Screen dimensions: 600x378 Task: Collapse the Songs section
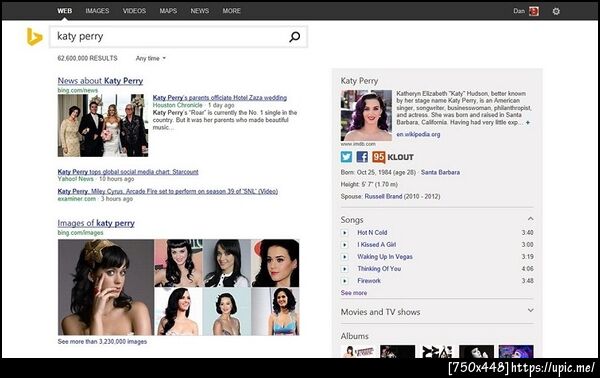point(530,219)
